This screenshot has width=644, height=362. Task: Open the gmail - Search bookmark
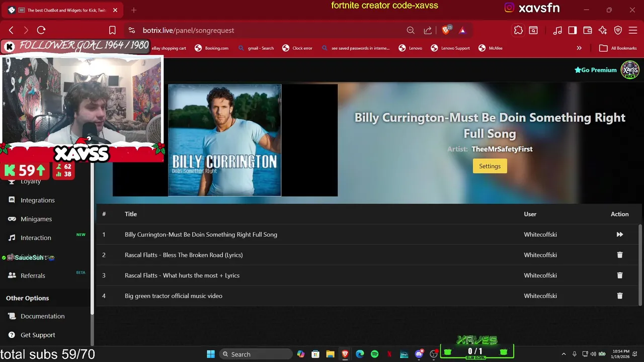pyautogui.click(x=256, y=48)
